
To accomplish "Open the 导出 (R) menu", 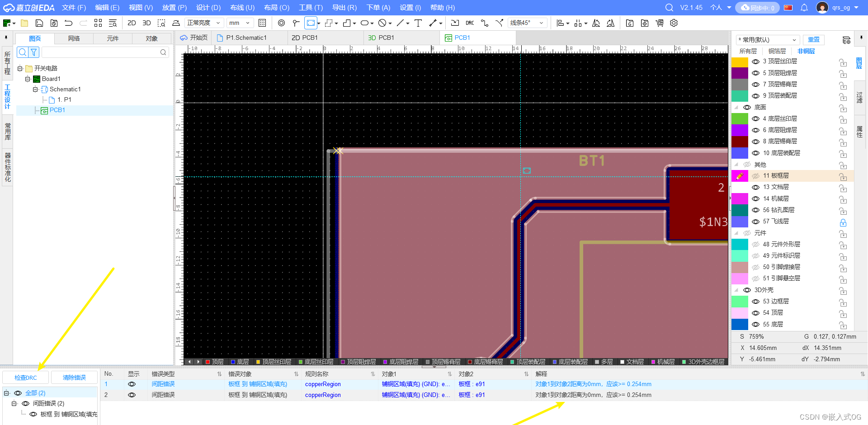I will 344,8.
